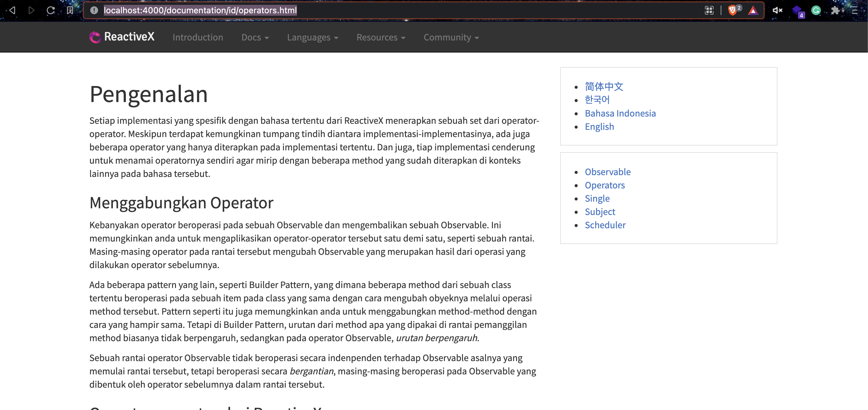Open the Docs dropdown menu

coord(255,37)
